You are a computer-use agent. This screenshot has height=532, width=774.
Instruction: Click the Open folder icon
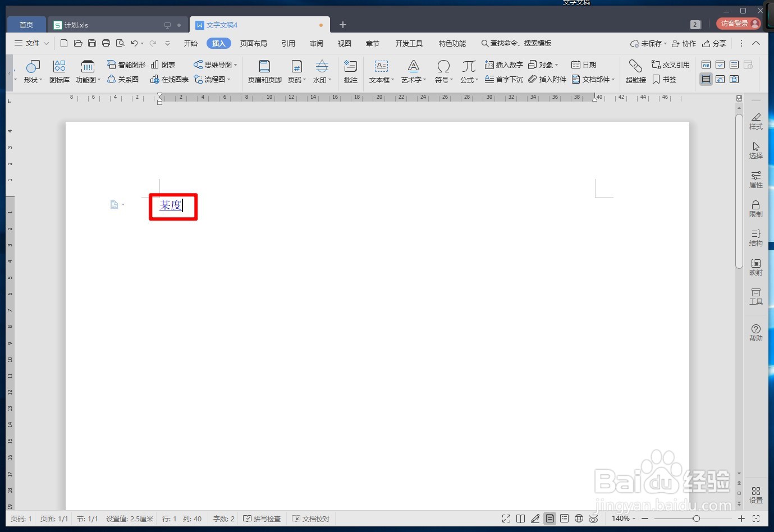point(78,43)
